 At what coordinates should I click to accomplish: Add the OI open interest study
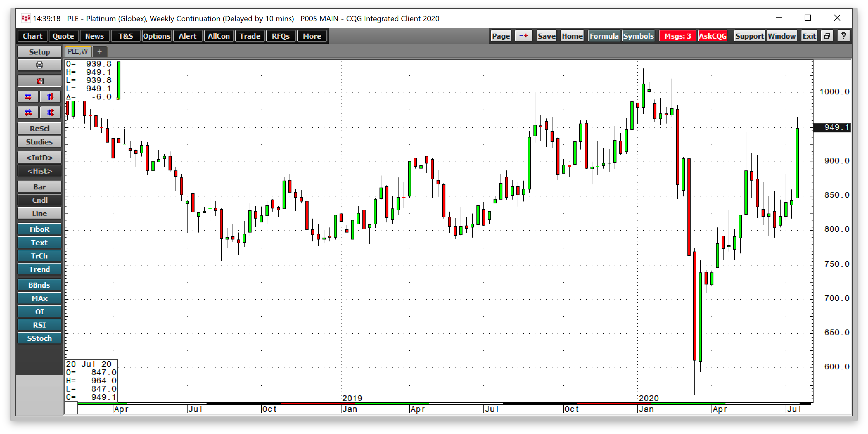tap(39, 312)
